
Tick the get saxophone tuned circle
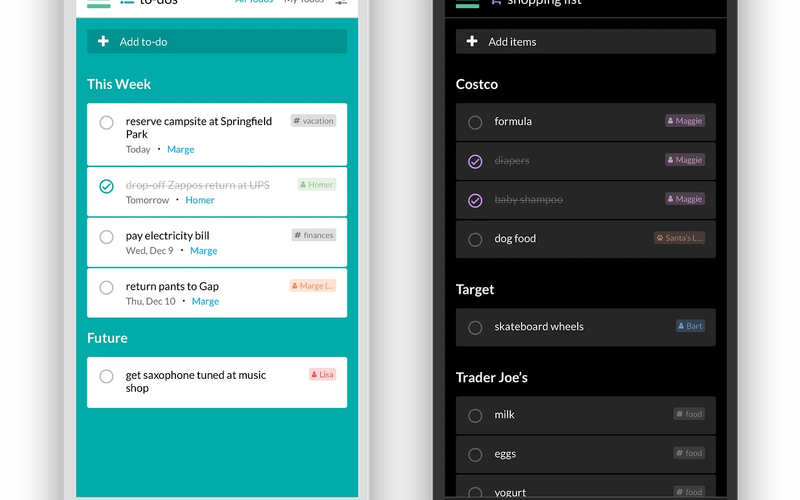click(x=106, y=376)
